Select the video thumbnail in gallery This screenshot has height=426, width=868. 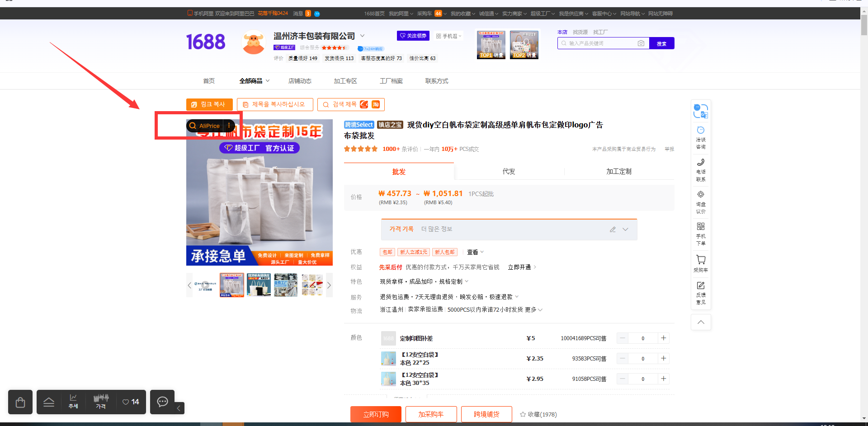tap(205, 285)
